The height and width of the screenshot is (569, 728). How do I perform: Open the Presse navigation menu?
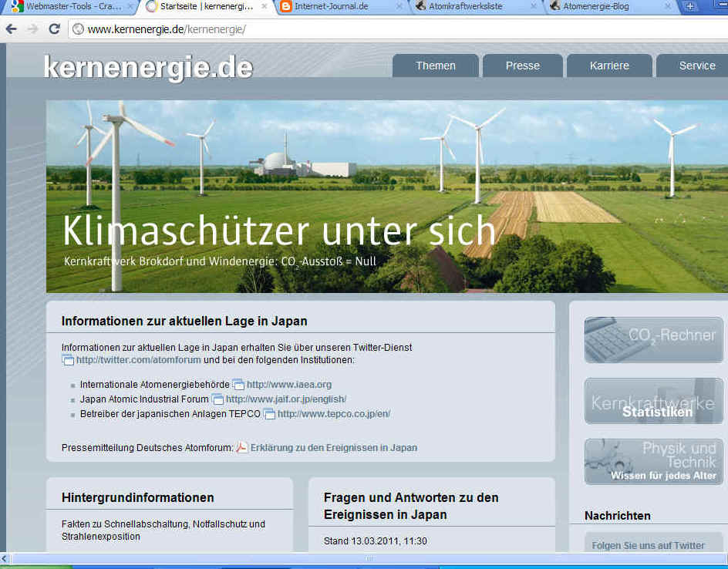coord(523,66)
